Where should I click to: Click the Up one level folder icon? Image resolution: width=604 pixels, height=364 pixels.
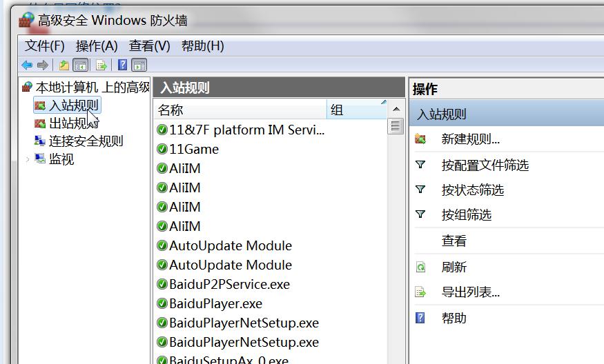click(x=64, y=65)
